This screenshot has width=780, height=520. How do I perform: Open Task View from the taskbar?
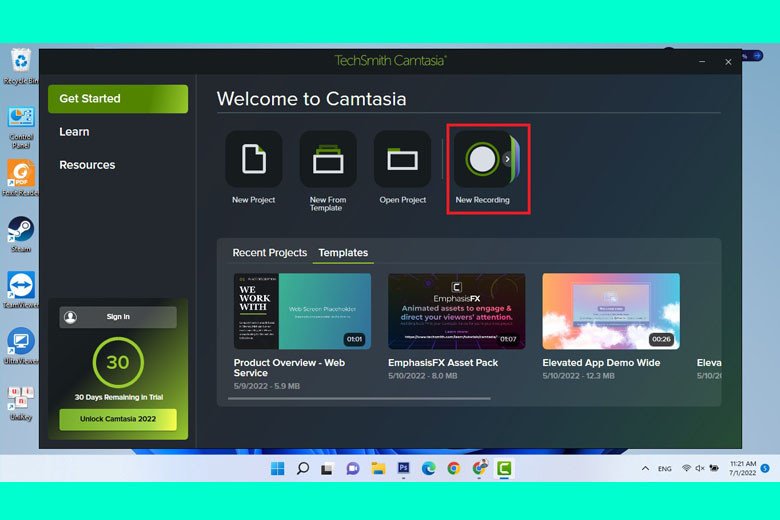click(x=327, y=469)
